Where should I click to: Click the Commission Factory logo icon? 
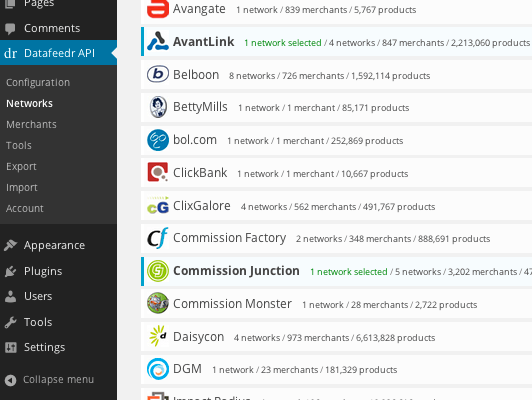[x=158, y=238]
